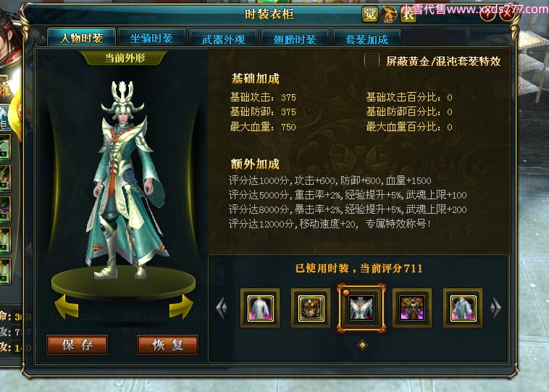Click the 保存 button
The image size is (549, 392).
point(77,345)
